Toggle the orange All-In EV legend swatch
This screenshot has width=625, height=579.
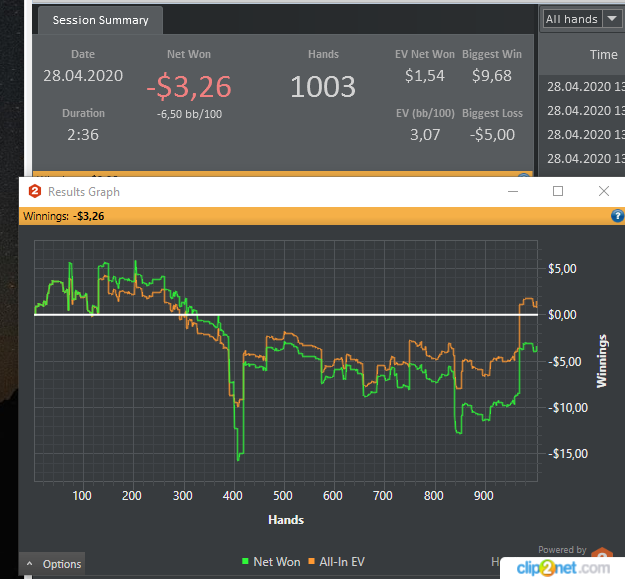[311, 562]
